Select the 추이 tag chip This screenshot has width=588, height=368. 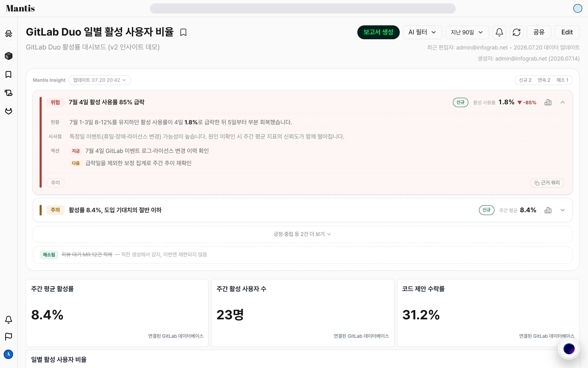point(55,183)
